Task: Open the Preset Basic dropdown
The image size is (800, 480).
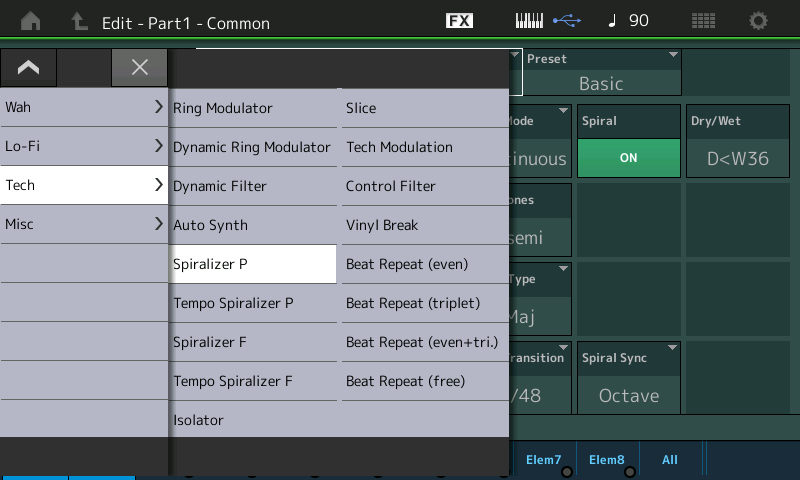Action: pos(600,74)
